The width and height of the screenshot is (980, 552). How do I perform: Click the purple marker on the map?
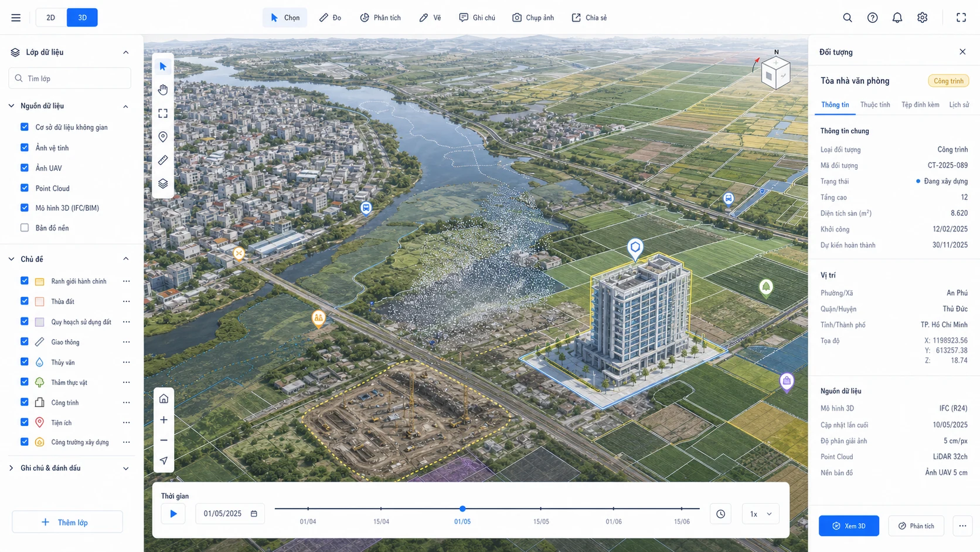point(787,382)
